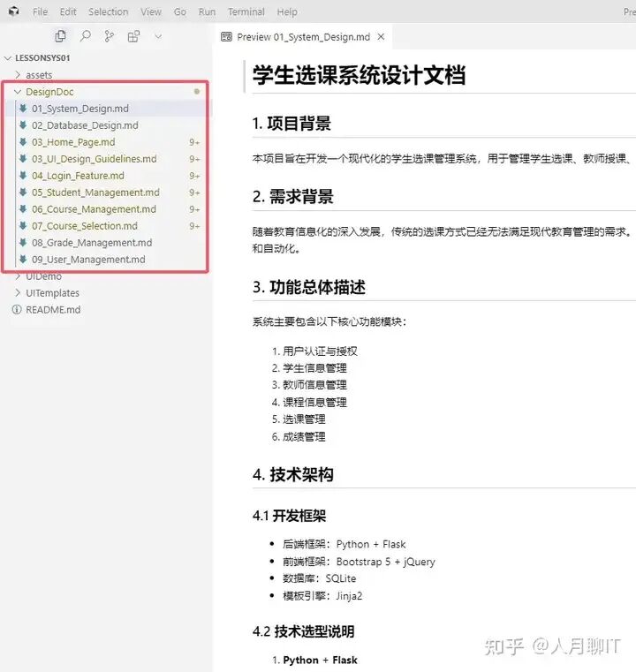
Task: Click list item 课程信息管理
Action: coord(314,403)
